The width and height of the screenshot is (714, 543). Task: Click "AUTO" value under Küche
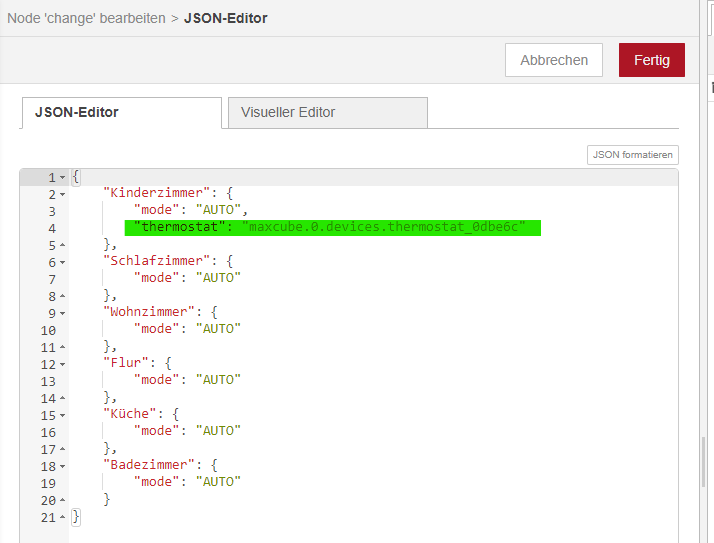[x=218, y=430]
